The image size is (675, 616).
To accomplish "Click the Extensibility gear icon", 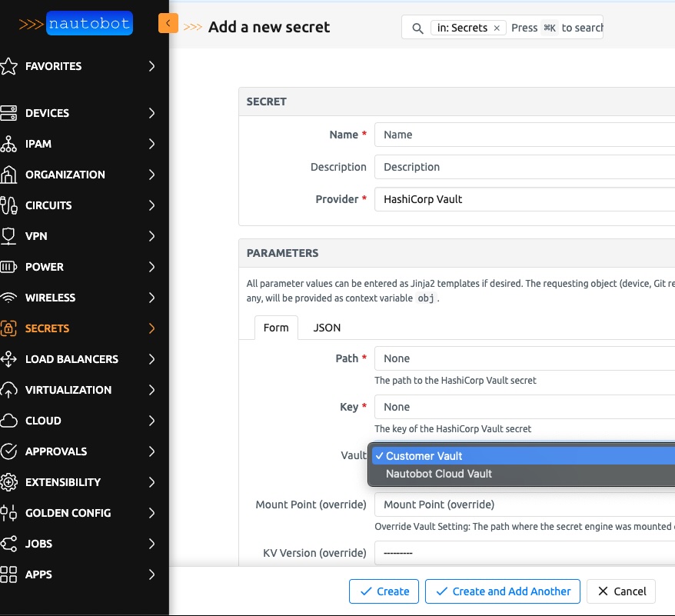I will point(9,482).
